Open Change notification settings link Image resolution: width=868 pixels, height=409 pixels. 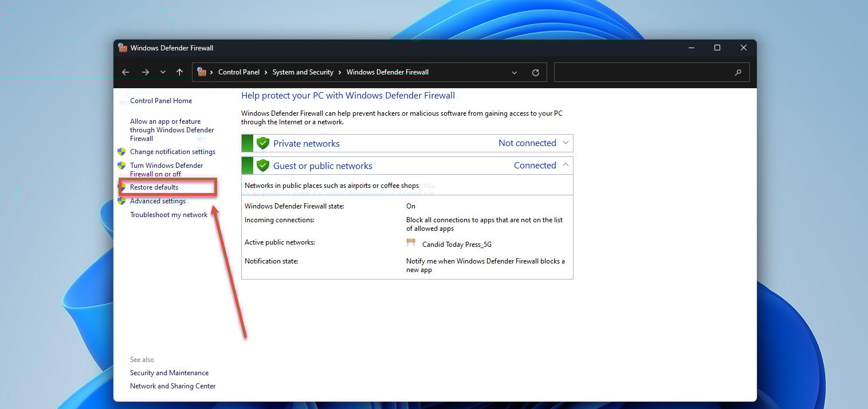coord(172,152)
